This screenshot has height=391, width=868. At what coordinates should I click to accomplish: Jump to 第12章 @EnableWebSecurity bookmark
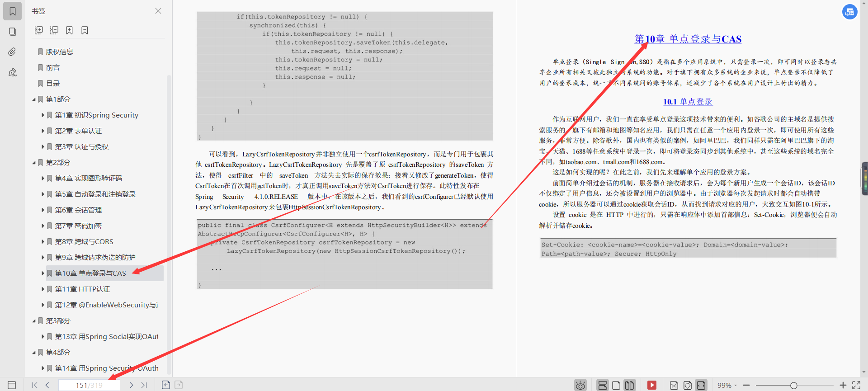(x=106, y=305)
